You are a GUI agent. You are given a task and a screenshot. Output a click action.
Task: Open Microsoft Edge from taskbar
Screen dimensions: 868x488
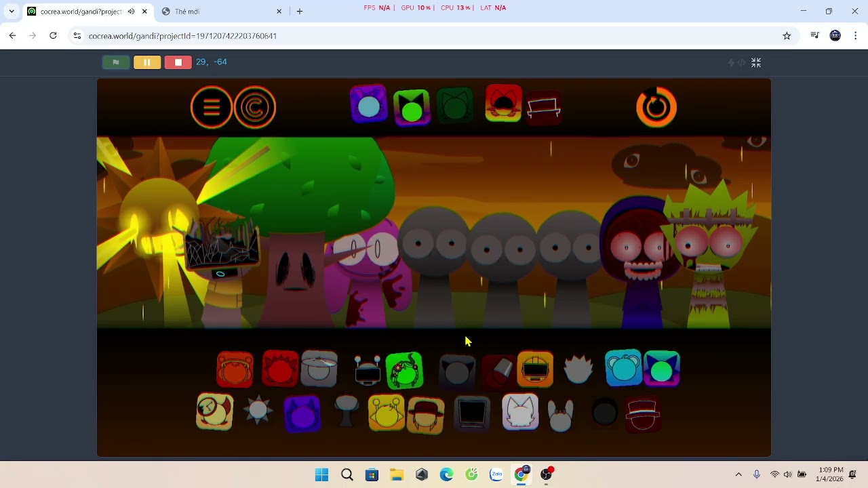coord(446,474)
